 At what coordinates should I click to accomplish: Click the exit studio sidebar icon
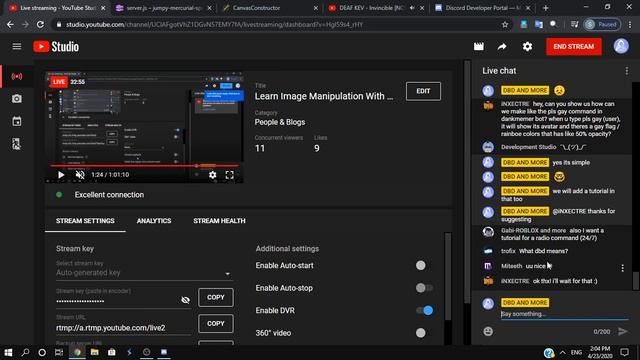click(17, 144)
